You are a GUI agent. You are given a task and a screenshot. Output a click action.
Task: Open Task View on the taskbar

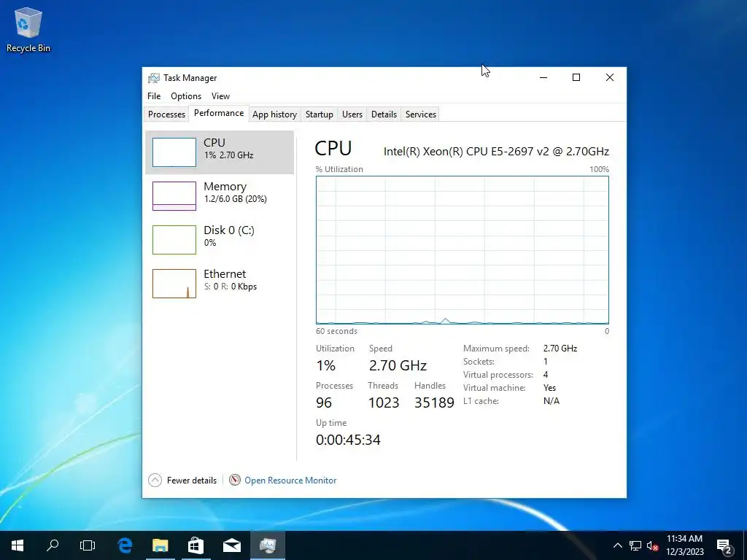pyautogui.click(x=88, y=545)
